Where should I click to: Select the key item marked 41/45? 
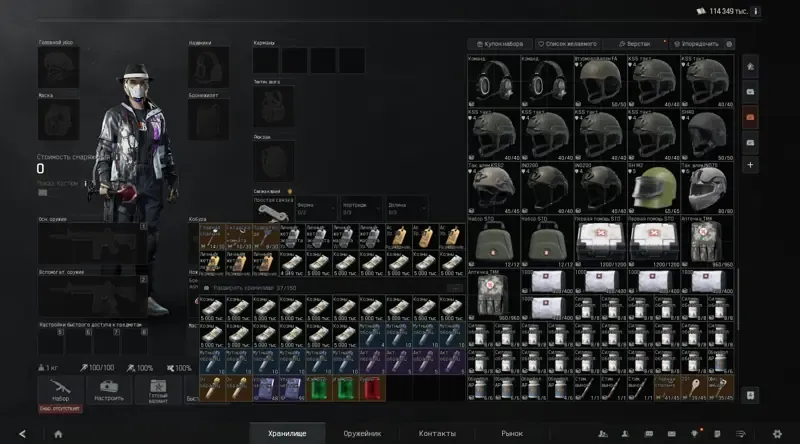tap(667, 388)
